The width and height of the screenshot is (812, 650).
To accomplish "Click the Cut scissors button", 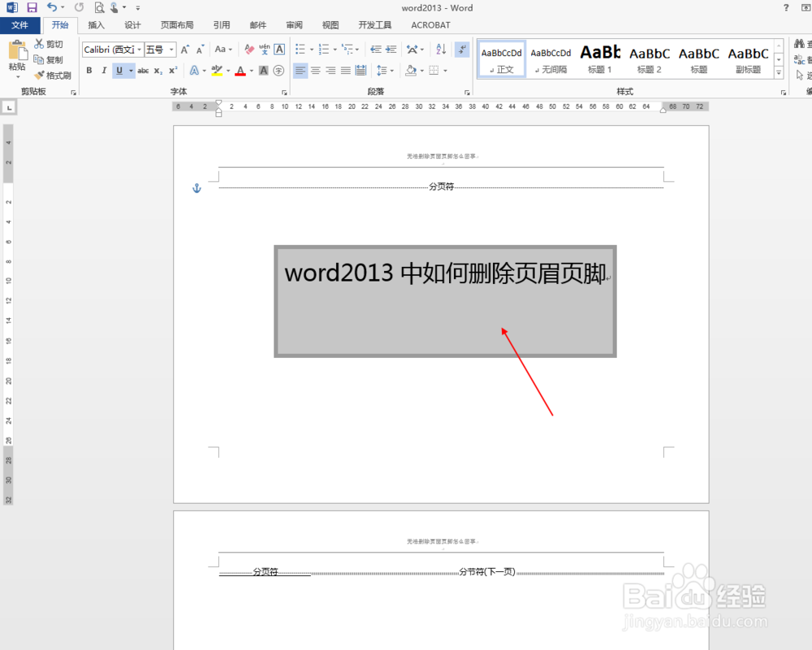I will tap(49, 44).
